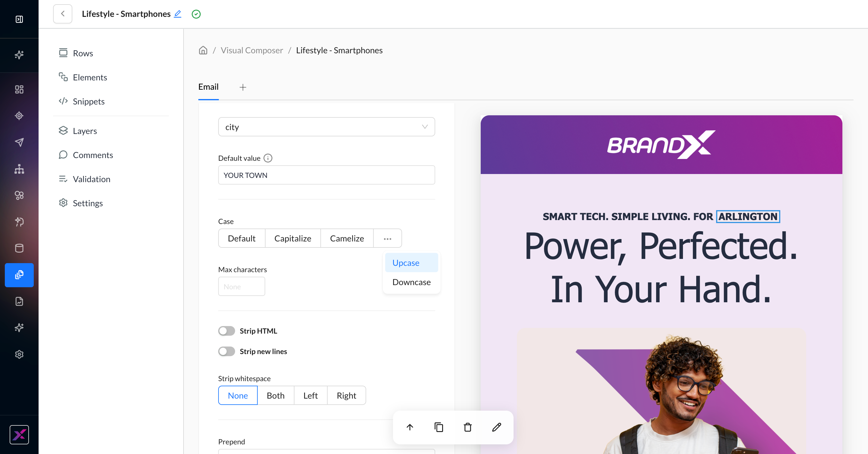Screen dimensions: 868x454
Task: Set Strip whitespace to Right
Action: point(346,395)
